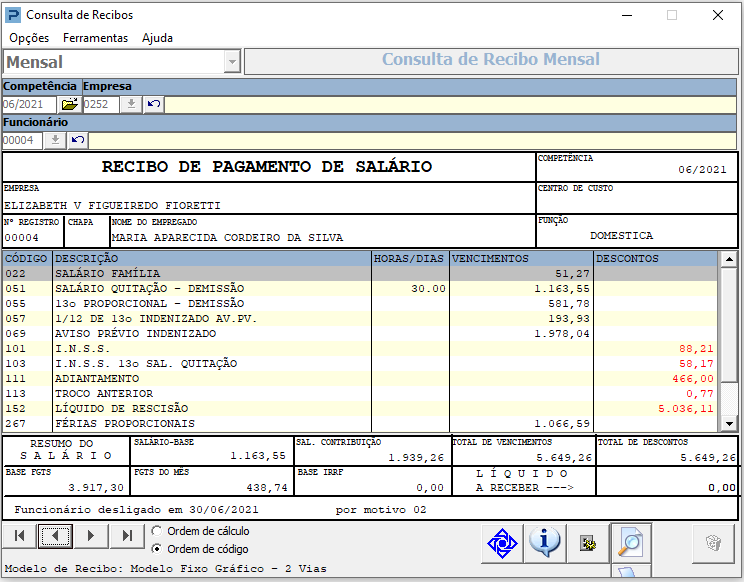Image resolution: width=746 pixels, height=582 pixels.
Task: Click the Empresa undo arrow button
Action: click(154, 104)
